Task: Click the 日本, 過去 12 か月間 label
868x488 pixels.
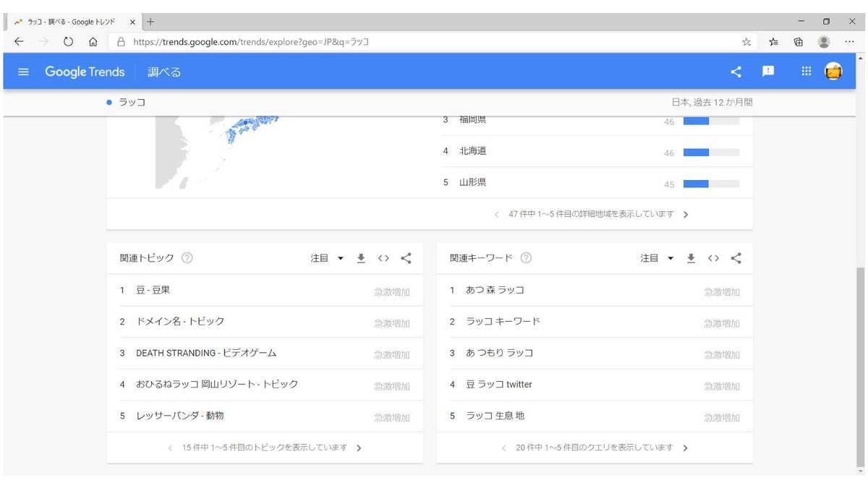Action: click(712, 103)
